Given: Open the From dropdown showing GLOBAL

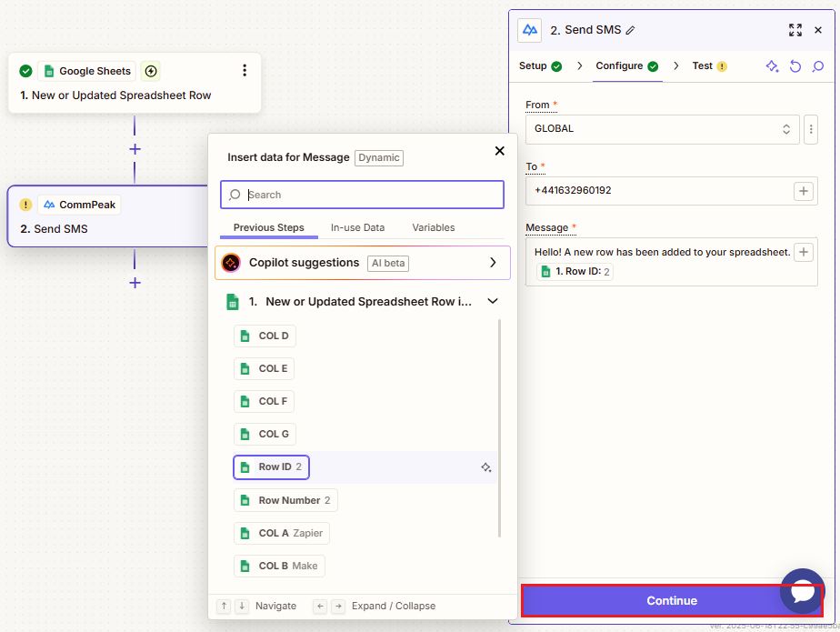Looking at the screenshot, I should pyautogui.click(x=662, y=129).
